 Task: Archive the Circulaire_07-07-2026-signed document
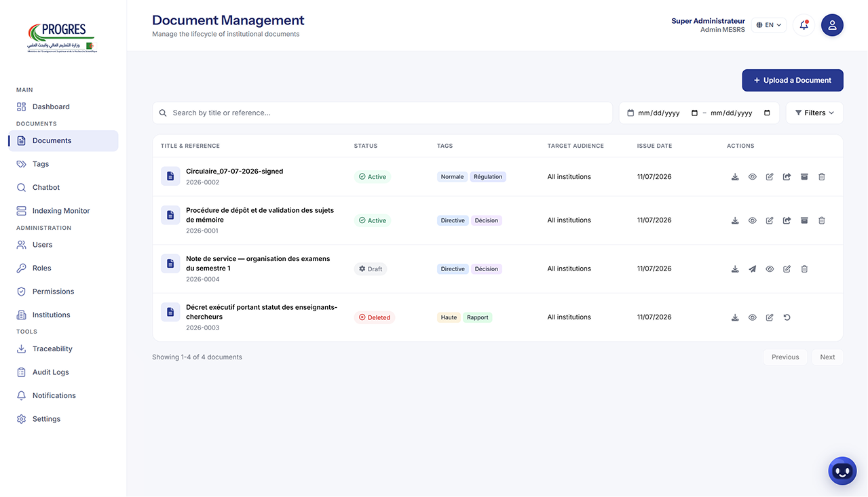[804, 177]
